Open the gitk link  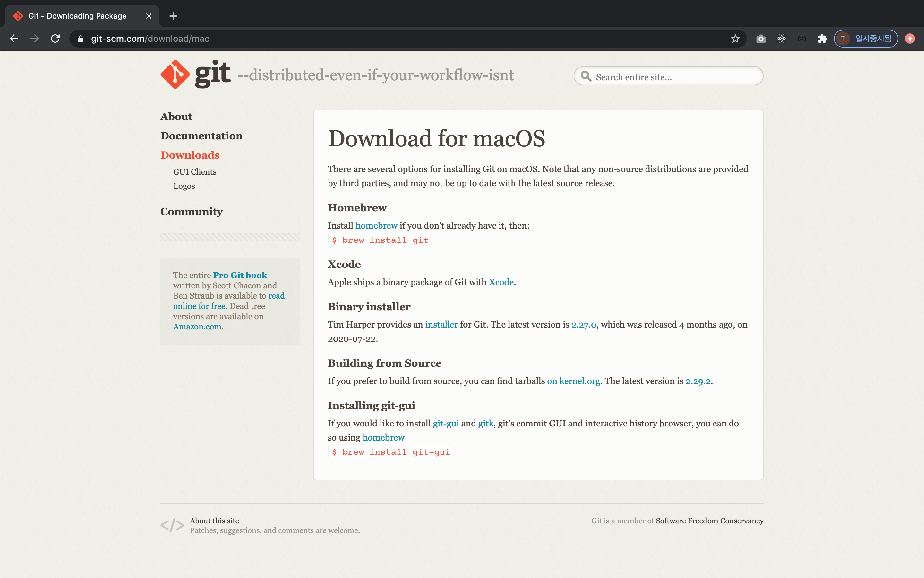coord(486,424)
